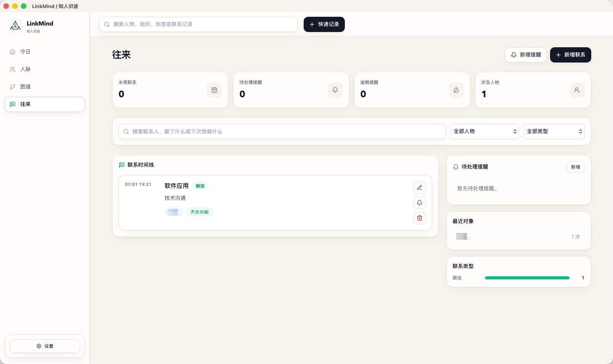
Task: Add reminder for 软件应用 entry
Action: pyautogui.click(x=420, y=203)
